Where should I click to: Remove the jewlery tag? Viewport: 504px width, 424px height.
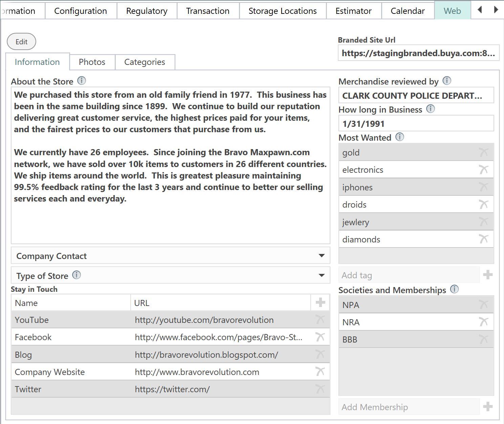(483, 222)
